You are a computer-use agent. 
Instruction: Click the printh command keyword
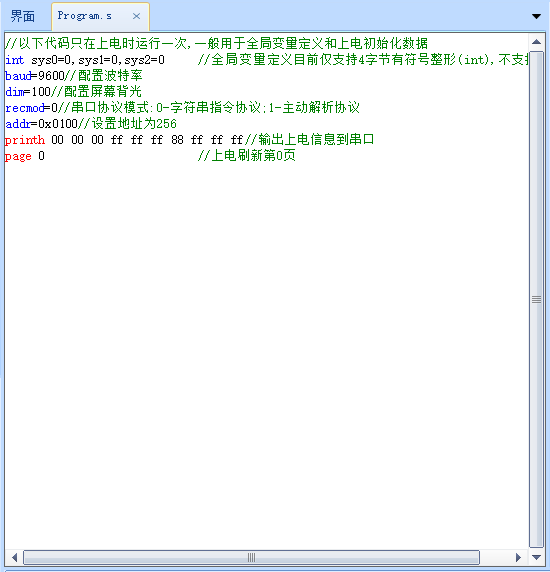(25, 140)
